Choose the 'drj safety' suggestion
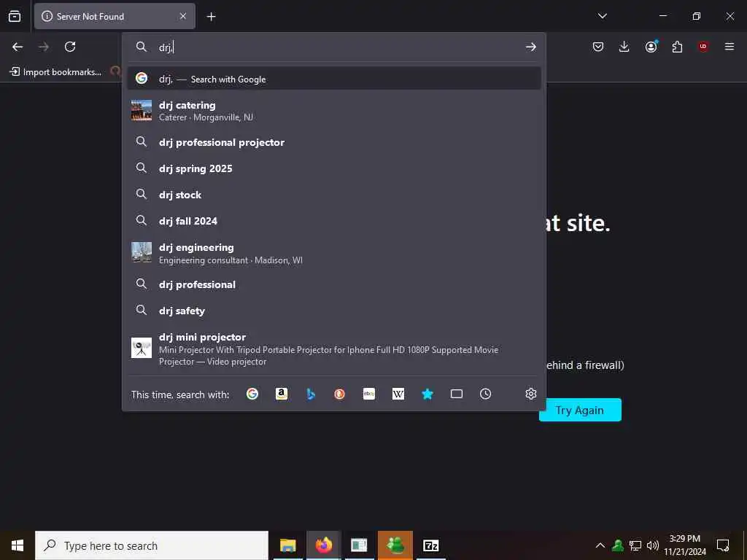 334,311
